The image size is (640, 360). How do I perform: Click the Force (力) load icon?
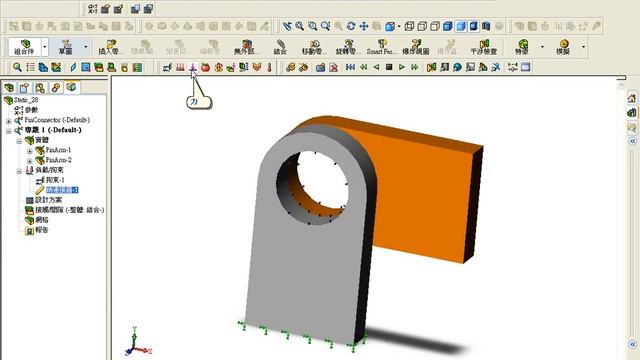(x=193, y=67)
